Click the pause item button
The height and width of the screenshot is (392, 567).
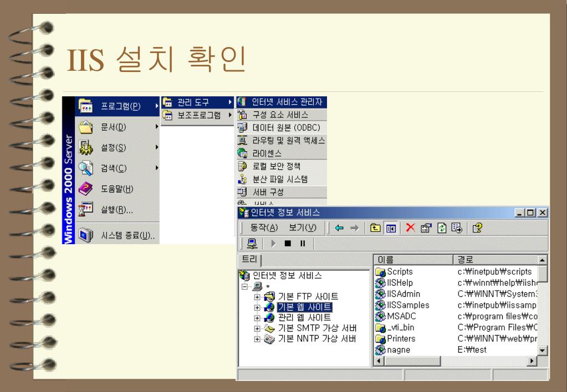pos(303,244)
